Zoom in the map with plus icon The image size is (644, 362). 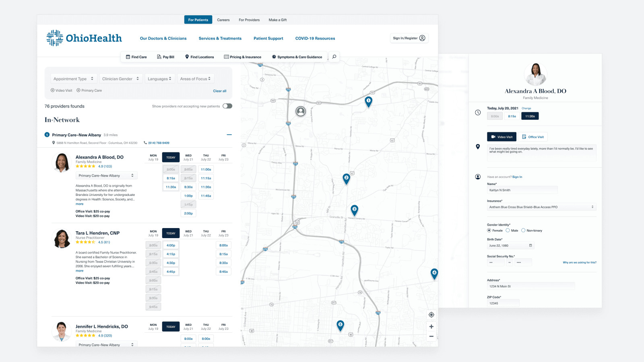pos(431,327)
